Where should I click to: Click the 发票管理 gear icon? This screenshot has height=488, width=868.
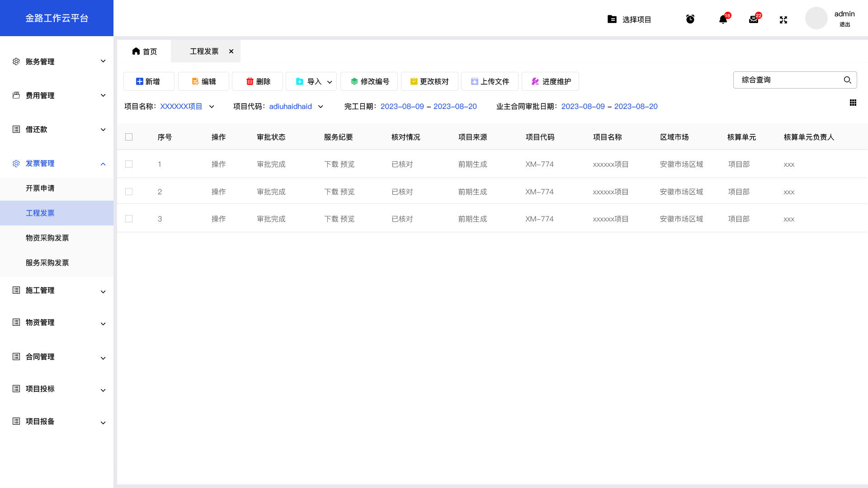[x=16, y=163]
